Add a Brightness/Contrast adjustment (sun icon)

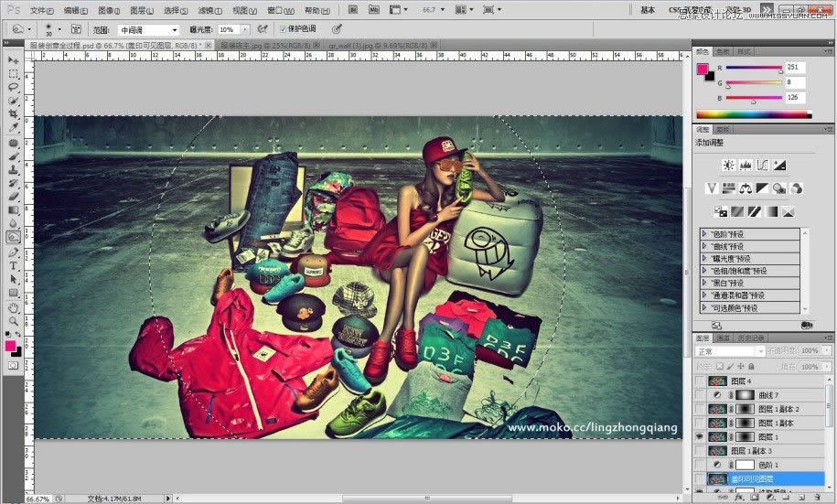pyautogui.click(x=729, y=166)
